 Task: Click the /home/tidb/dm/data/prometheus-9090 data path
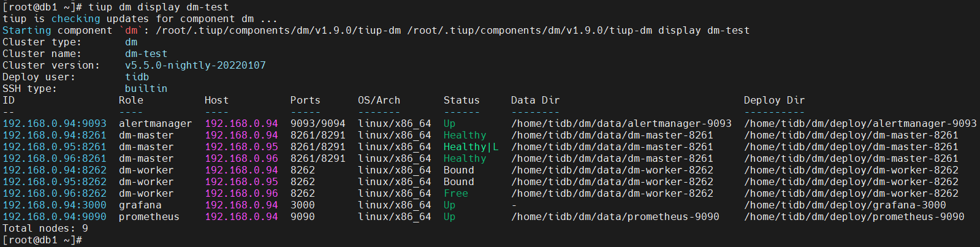pos(615,217)
